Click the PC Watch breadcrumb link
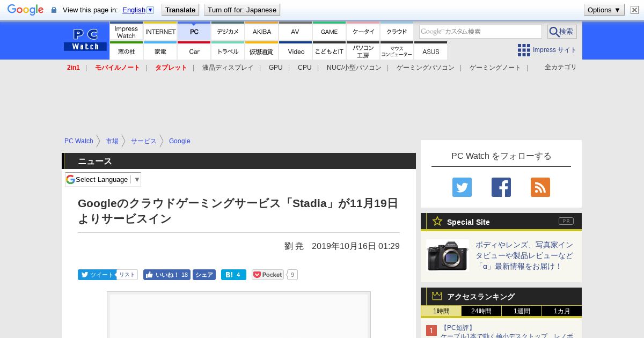 click(79, 141)
